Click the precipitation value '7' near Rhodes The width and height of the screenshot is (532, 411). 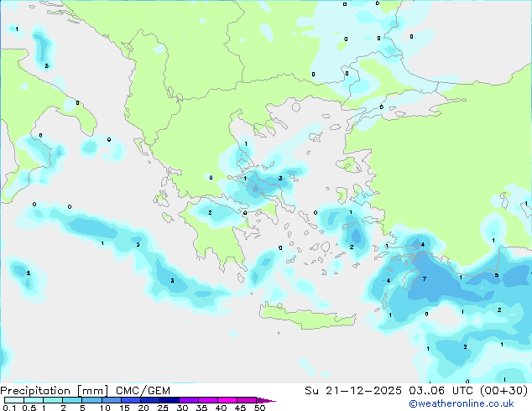(x=425, y=279)
